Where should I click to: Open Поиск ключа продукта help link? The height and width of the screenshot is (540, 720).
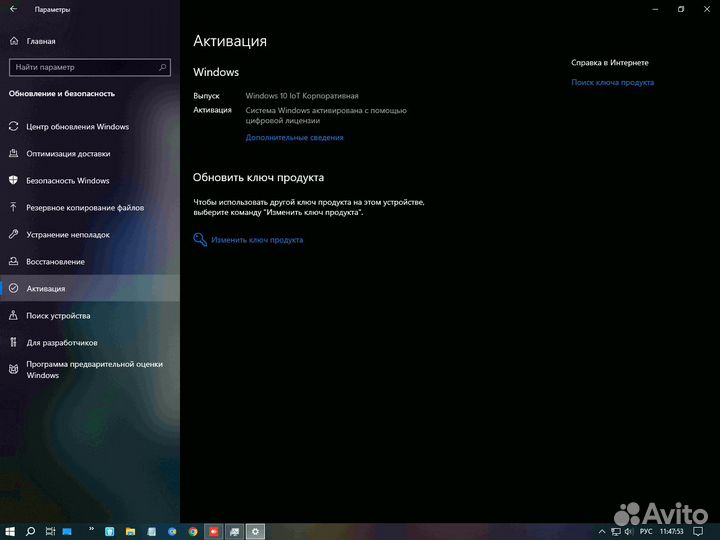coord(612,83)
